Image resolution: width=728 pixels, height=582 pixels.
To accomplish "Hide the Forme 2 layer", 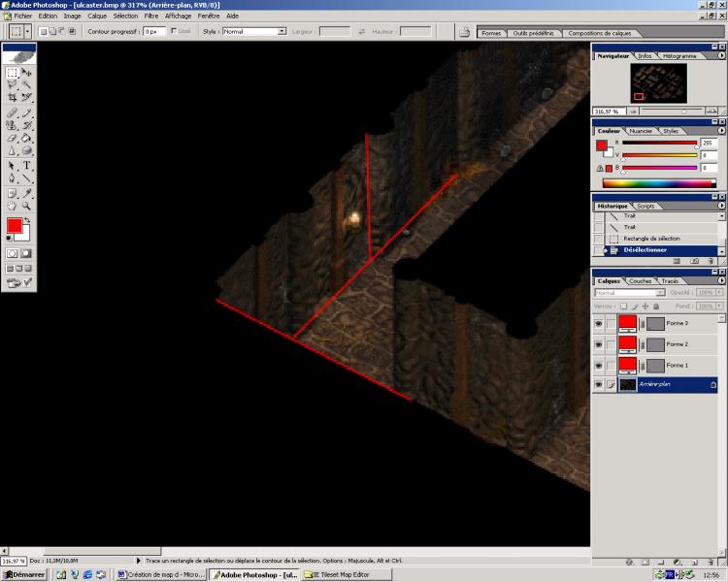I will (x=599, y=344).
